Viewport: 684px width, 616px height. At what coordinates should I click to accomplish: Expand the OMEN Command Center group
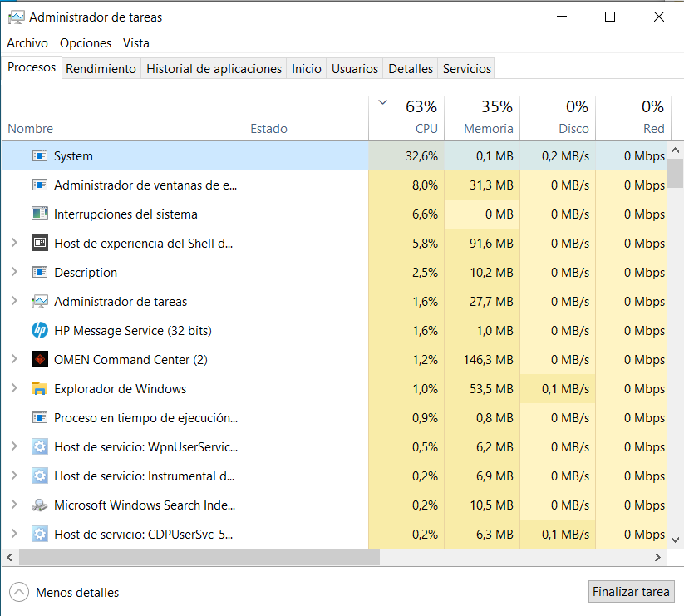click(14, 359)
